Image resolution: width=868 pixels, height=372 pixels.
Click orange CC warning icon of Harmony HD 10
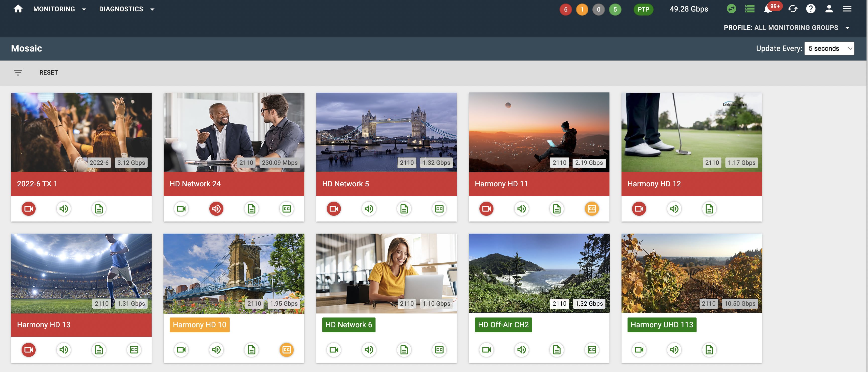pyautogui.click(x=286, y=350)
